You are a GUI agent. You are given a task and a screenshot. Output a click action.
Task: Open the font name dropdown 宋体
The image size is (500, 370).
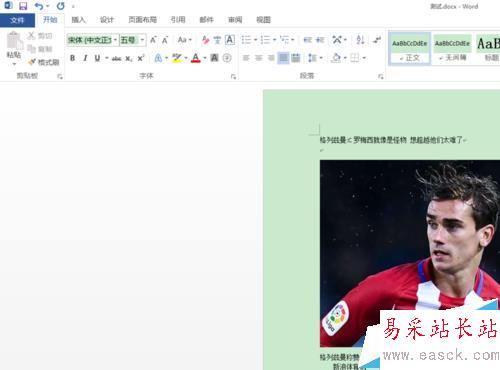point(115,40)
